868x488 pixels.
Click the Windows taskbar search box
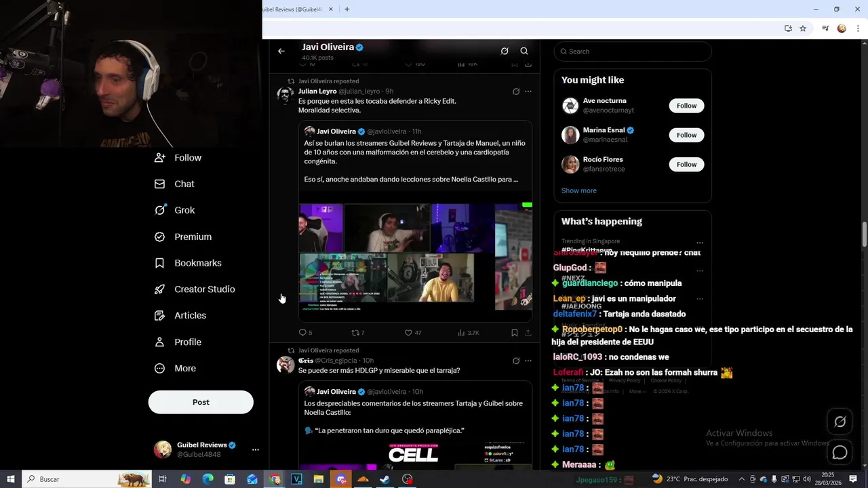click(87, 479)
